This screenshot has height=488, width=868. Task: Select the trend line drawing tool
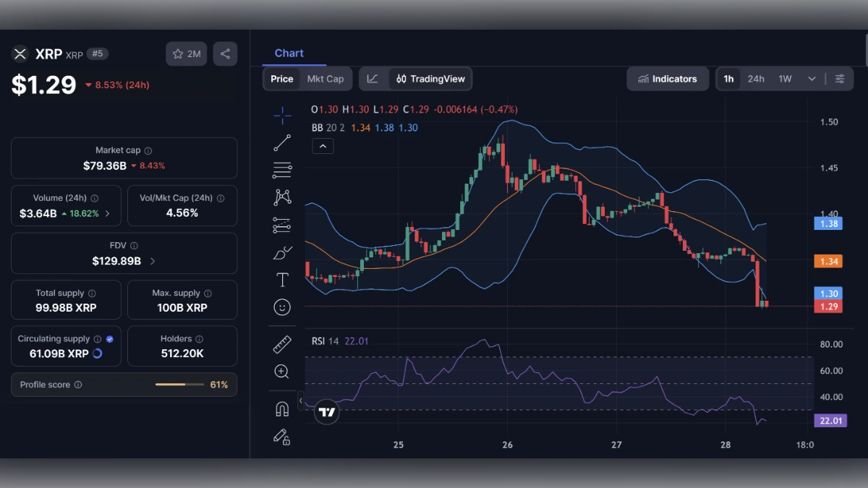coord(282,142)
